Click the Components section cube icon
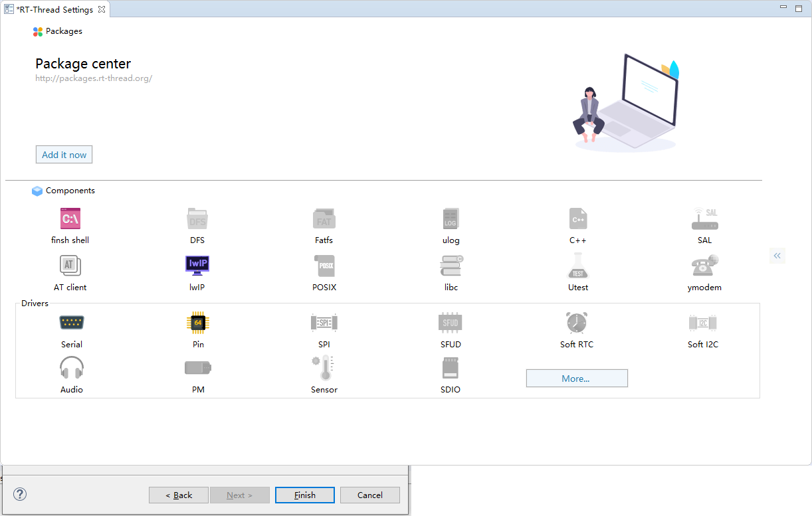The height and width of the screenshot is (516, 812). (37, 191)
